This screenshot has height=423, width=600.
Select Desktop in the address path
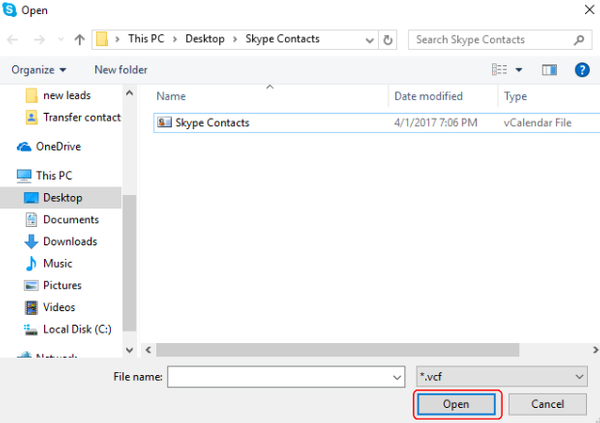(x=205, y=39)
